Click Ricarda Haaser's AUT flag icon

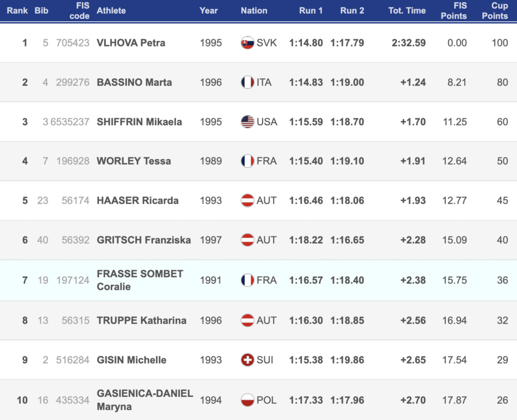(x=247, y=200)
